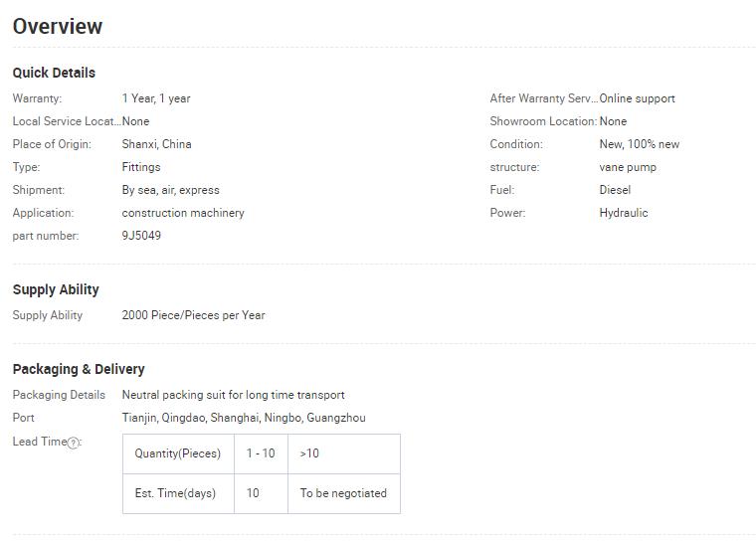Click the 1 - 10 quantity cell

click(261, 453)
